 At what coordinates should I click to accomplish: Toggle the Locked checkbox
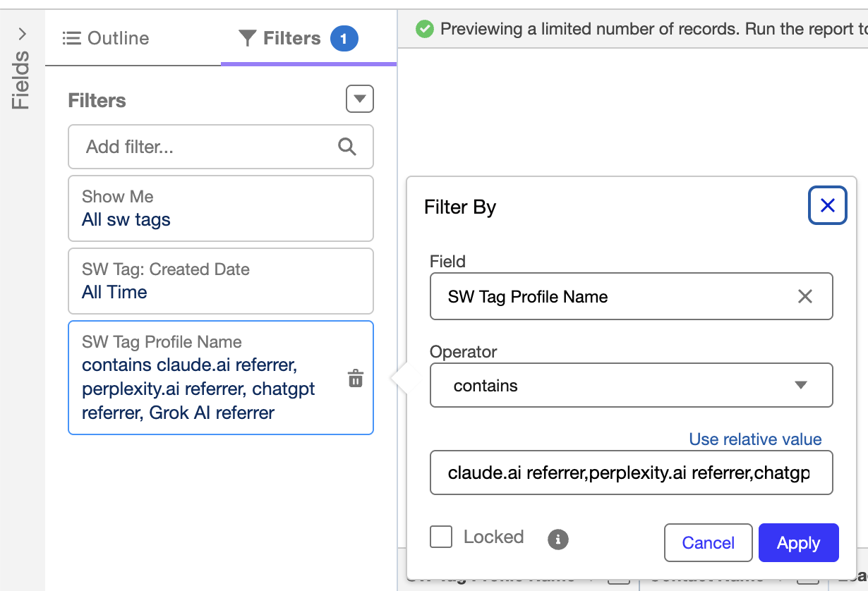pyautogui.click(x=441, y=537)
